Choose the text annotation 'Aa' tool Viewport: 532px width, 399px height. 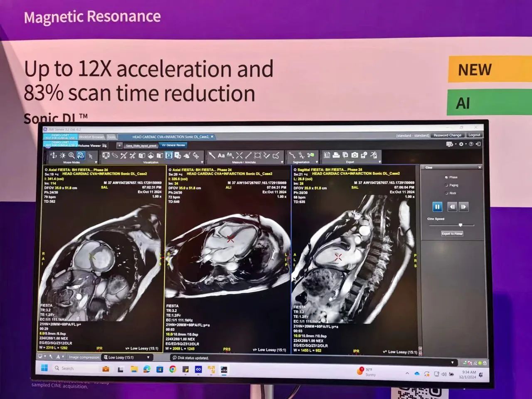tap(221, 155)
